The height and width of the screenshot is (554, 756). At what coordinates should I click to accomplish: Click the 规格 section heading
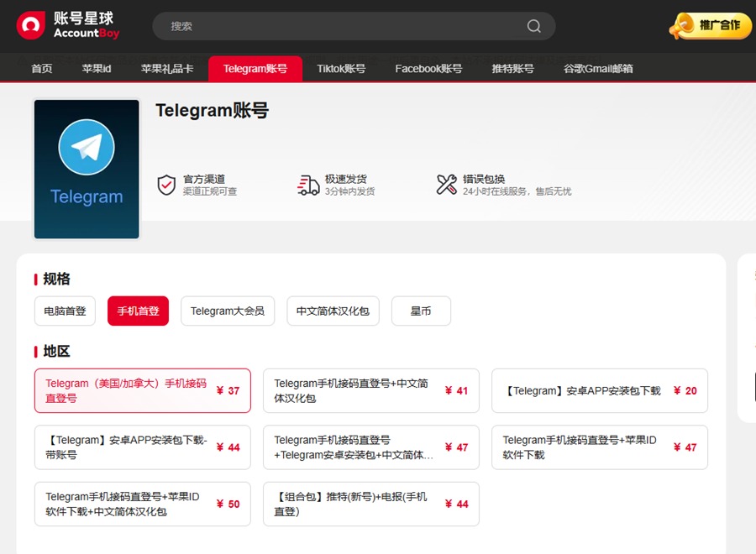point(56,279)
